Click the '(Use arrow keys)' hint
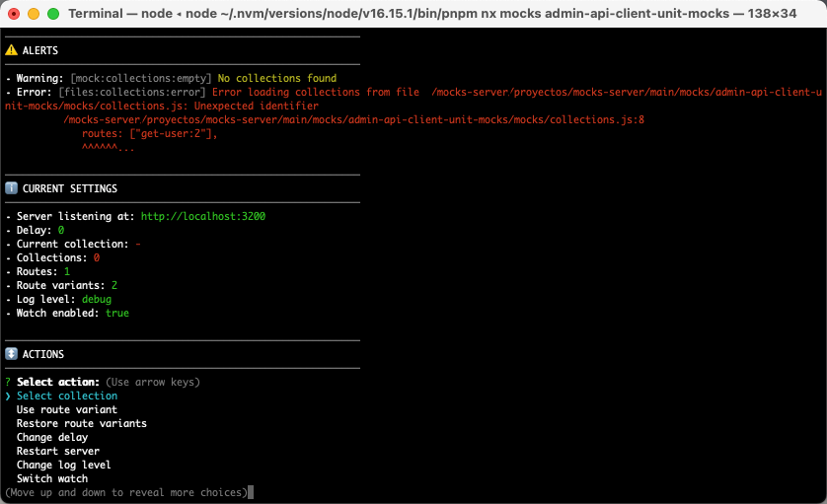The width and height of the screenshot is (827, 504). click(x=153, y=382)
